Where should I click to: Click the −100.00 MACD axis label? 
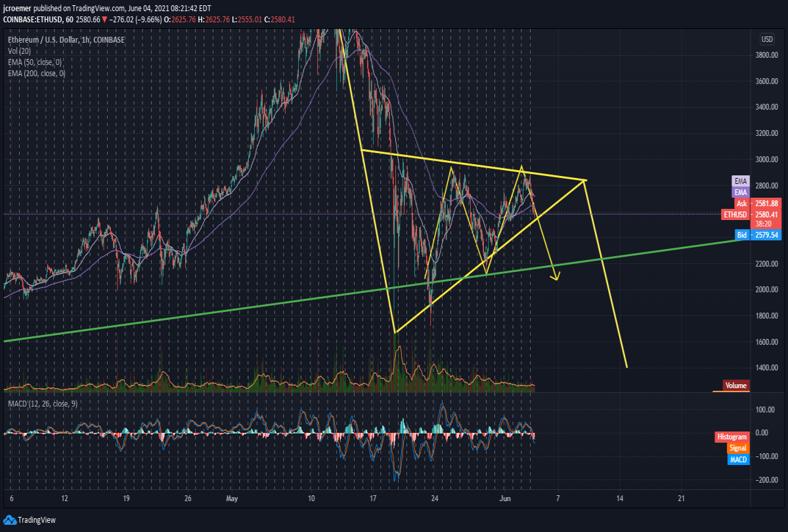(766, 456)
